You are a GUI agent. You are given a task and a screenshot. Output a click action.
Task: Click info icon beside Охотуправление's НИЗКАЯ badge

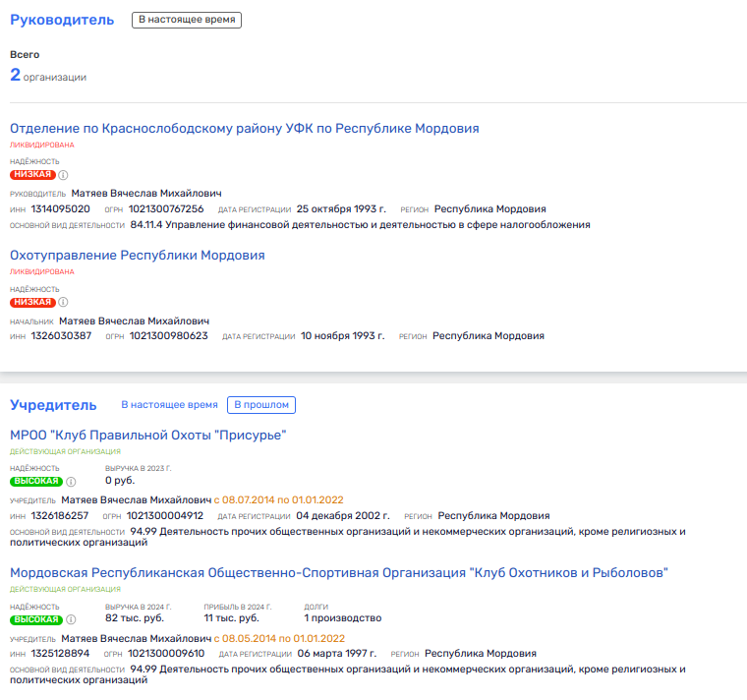(x=64, y=302)
